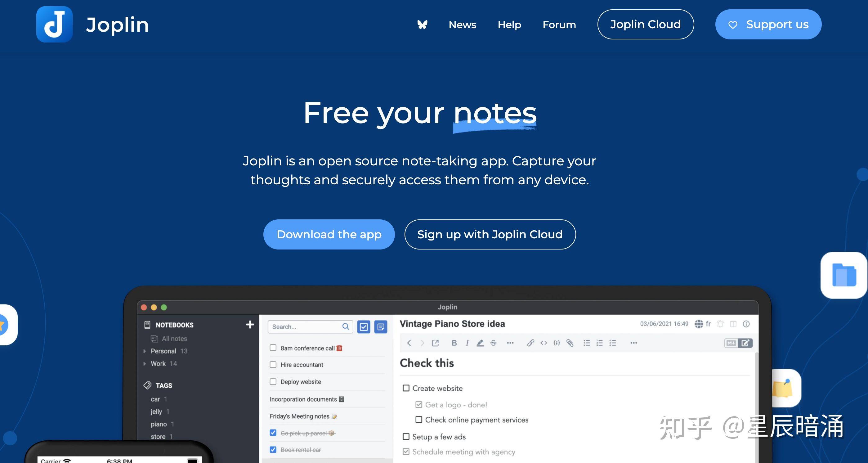Uncheck Get a logo - done! checkbox
Image resolution: width=868 pixels, height=463 pixels.
(x=418, y=404)
